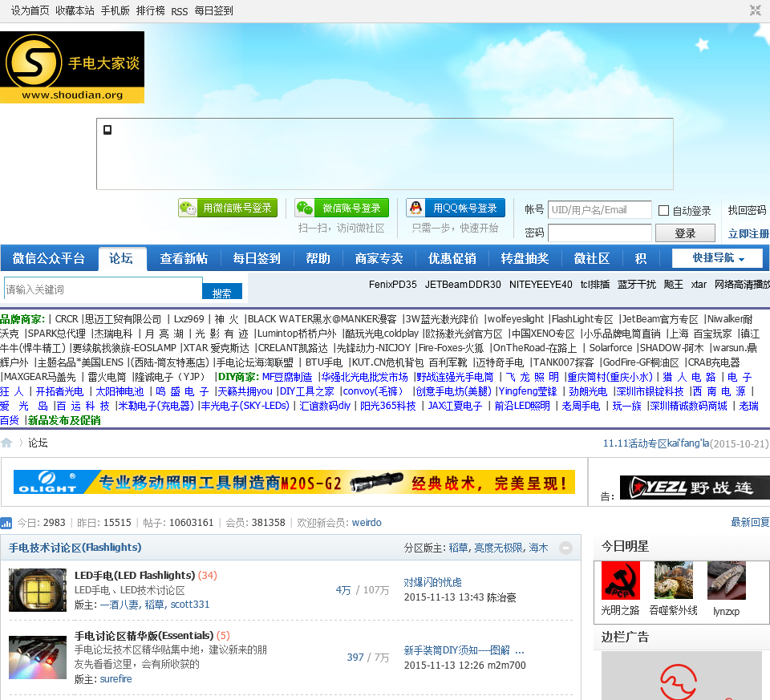The height and width of the screenshot is (700, 770).
Task: Click the 找回密码 link
Action: [747, 210]
